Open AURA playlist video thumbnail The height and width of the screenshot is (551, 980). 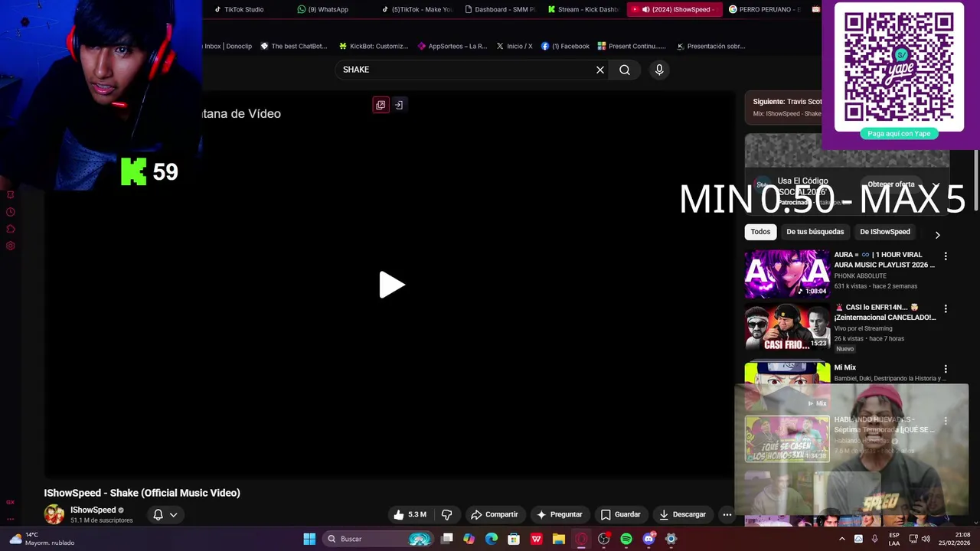(x=787, y=273)
